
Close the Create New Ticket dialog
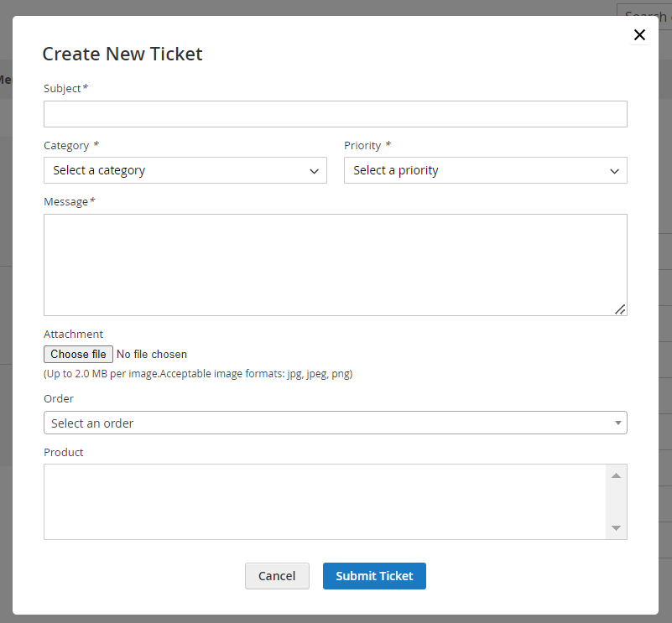639,34
